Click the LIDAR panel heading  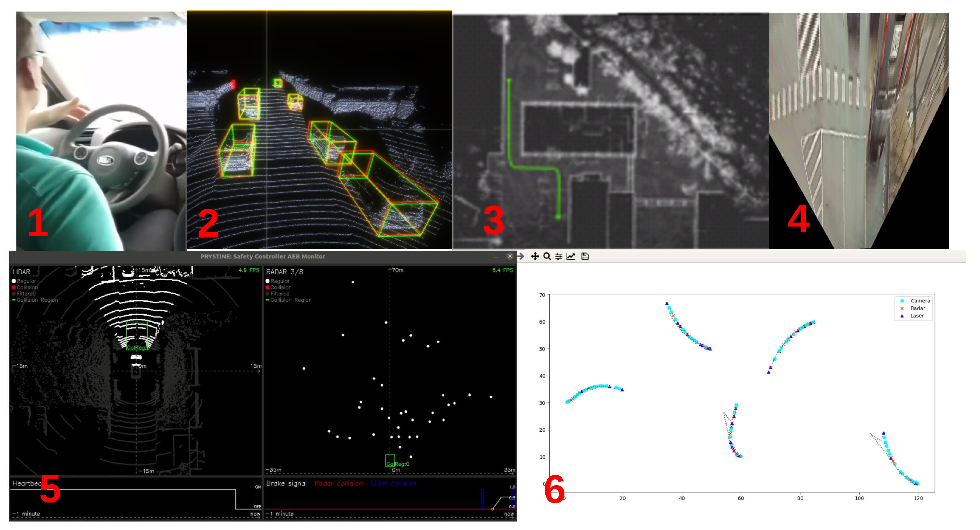(x=21, y=272)
